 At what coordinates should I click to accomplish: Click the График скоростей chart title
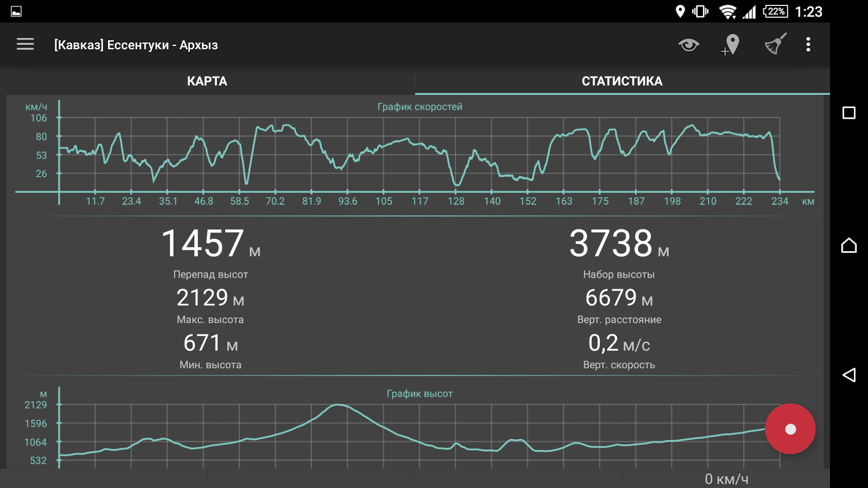pos(420,107)
